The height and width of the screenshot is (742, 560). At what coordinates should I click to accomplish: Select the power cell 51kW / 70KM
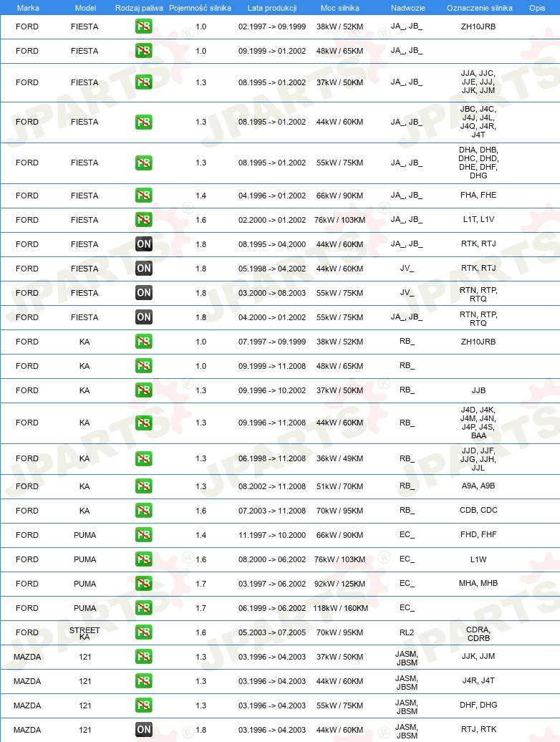[339, 486]
